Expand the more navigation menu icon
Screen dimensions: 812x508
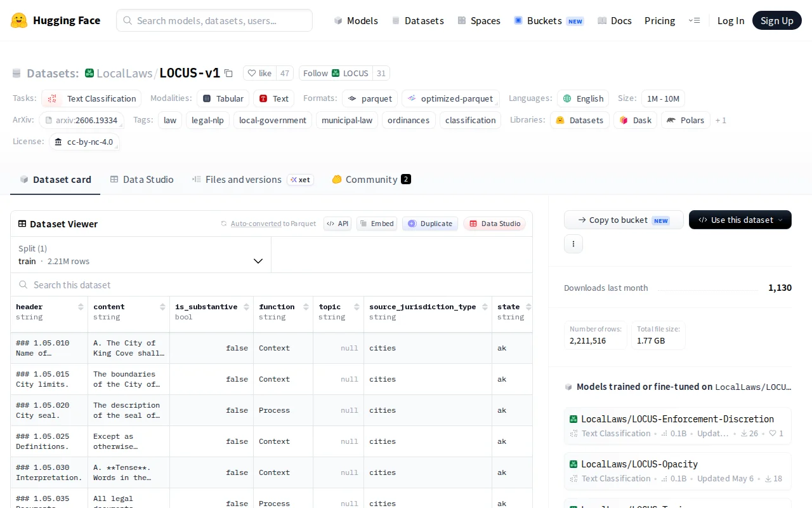[x=694, y=20]
